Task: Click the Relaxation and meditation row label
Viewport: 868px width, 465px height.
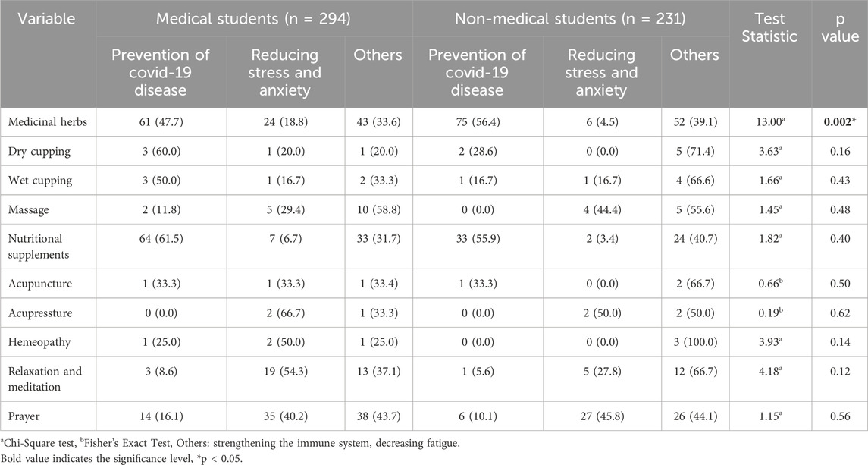Action: point(45,379)
